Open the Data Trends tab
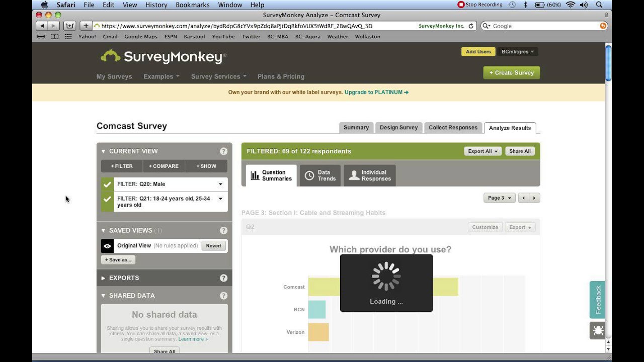 point(320,175)
